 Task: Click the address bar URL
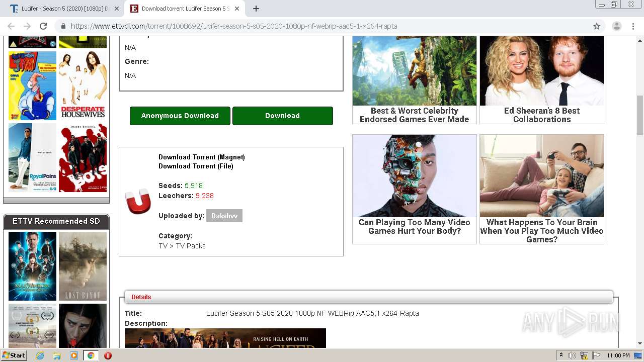click(234, 26)
